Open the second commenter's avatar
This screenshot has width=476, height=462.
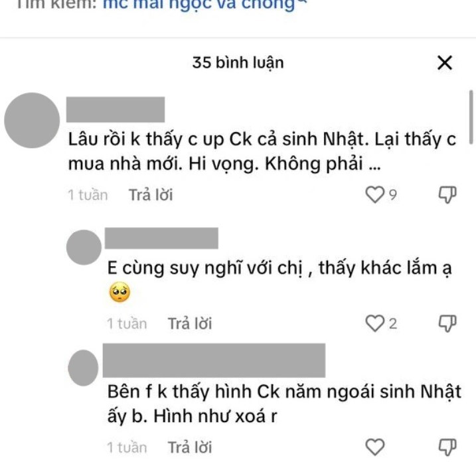(x=84, y=247)
